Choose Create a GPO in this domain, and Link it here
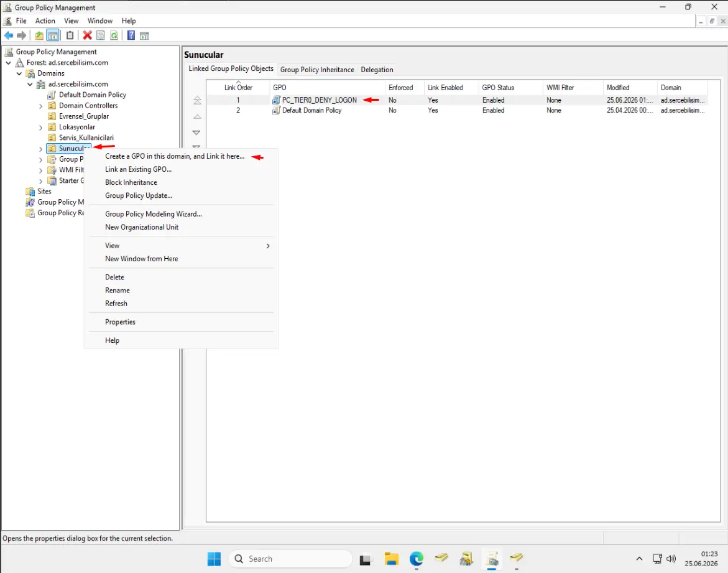The image size is (728, 573). pyautogui.click(x=175, y=156)
